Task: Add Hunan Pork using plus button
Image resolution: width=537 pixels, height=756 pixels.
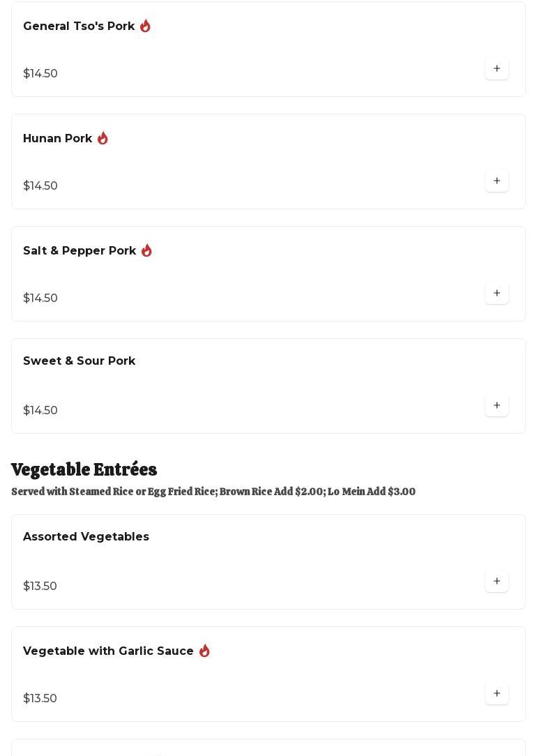Action: [x=497, y=181]
